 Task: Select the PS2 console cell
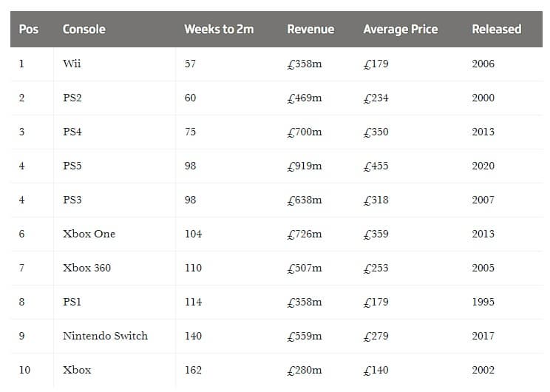click(72, 98)
